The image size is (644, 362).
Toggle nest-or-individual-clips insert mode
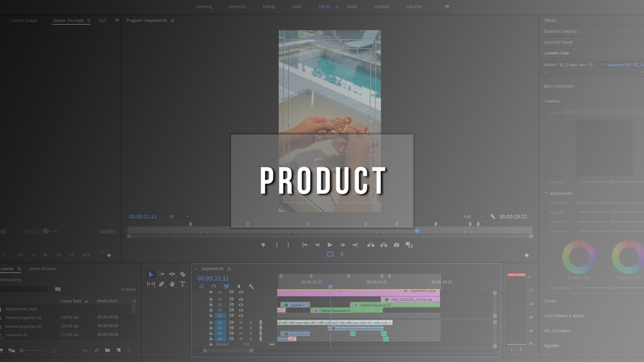click(x=202, y=286)
